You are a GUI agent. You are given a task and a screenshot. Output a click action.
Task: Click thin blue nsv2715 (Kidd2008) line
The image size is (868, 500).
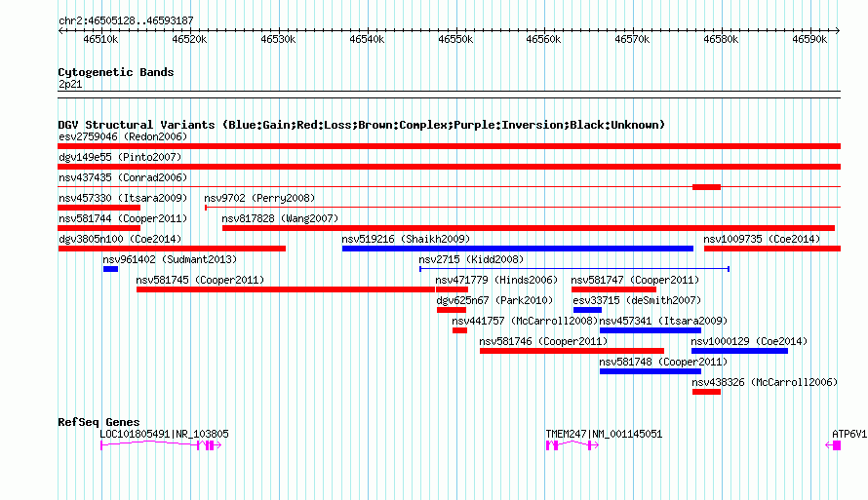574,269
